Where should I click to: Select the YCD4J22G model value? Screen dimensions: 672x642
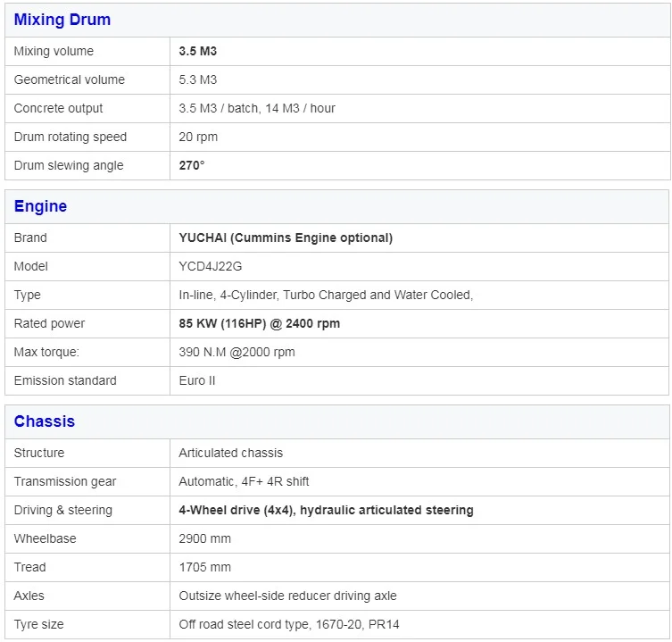click(211, 266)
